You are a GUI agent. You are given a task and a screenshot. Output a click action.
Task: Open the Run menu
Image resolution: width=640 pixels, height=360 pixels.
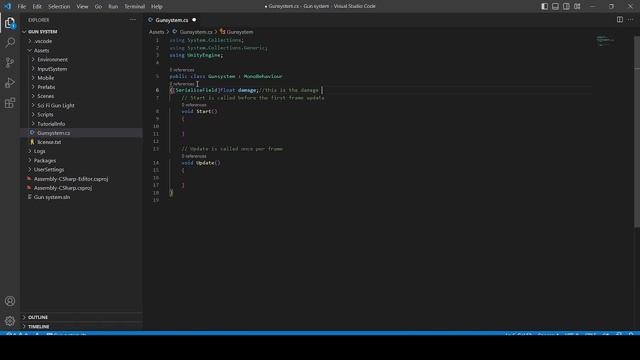(x=113, y=7)
